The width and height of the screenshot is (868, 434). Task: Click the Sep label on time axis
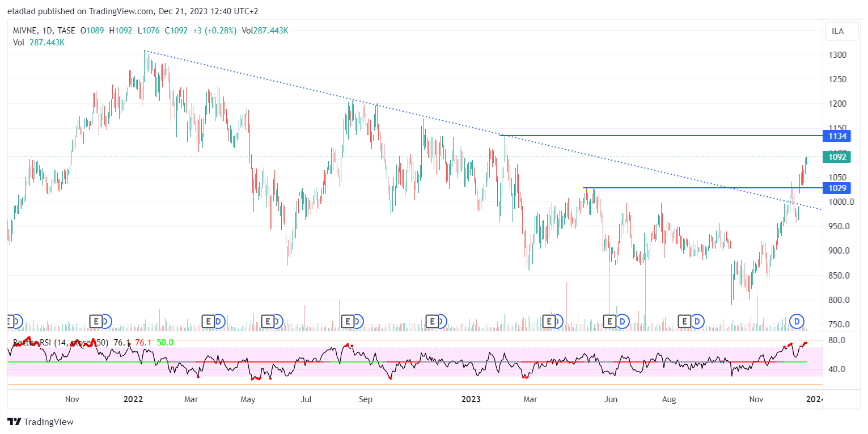[366, 399]
